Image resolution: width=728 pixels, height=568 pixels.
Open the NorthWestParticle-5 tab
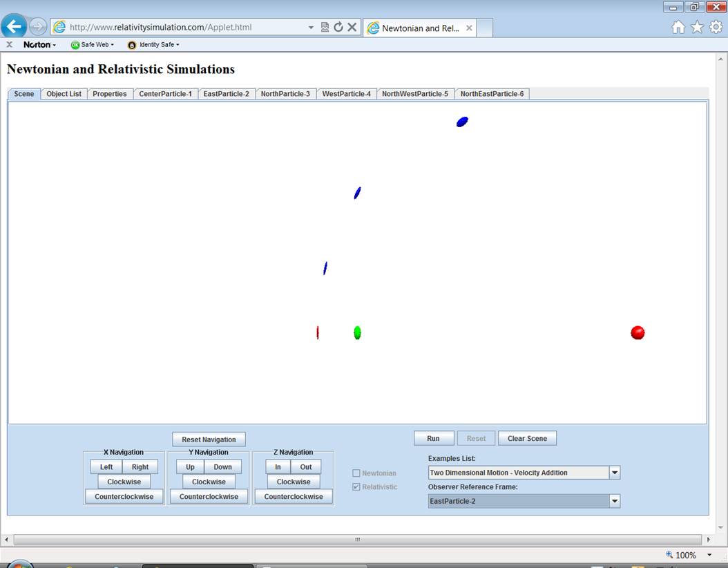tap(414, 94)
